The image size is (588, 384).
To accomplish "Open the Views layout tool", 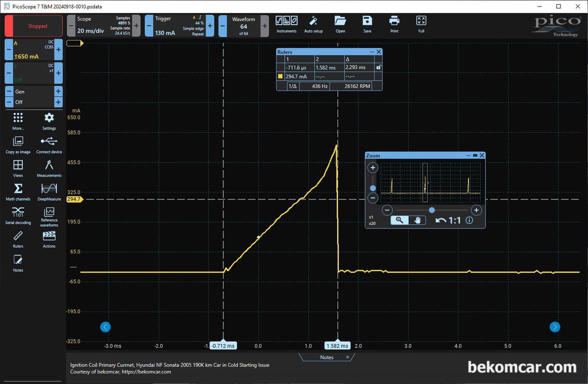I will pos(18,168).
